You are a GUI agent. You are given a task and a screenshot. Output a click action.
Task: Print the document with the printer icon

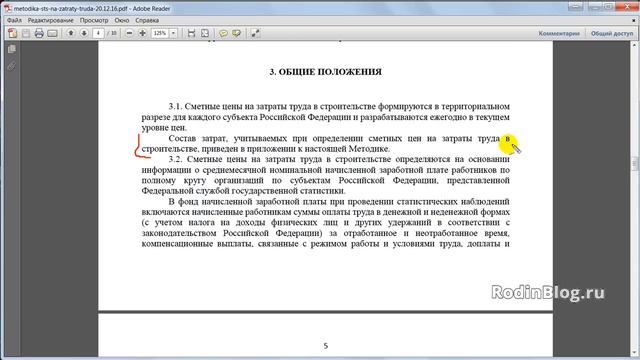39,33
